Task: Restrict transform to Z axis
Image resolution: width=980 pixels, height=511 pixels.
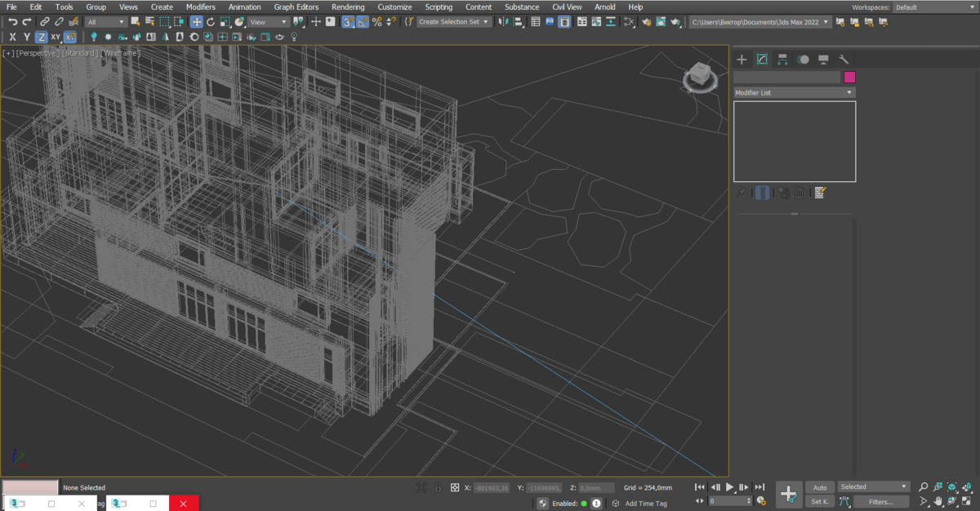Action: (41, 37)
